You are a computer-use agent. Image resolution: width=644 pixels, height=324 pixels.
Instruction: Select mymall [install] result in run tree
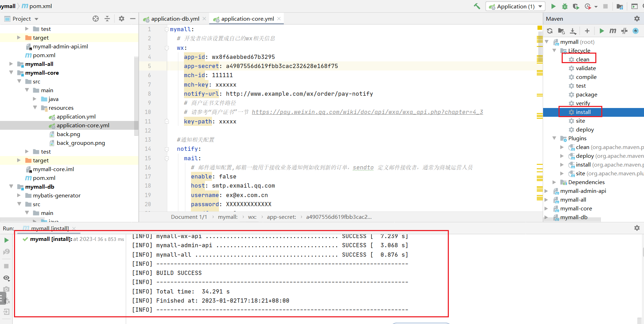tap(73, 239)
